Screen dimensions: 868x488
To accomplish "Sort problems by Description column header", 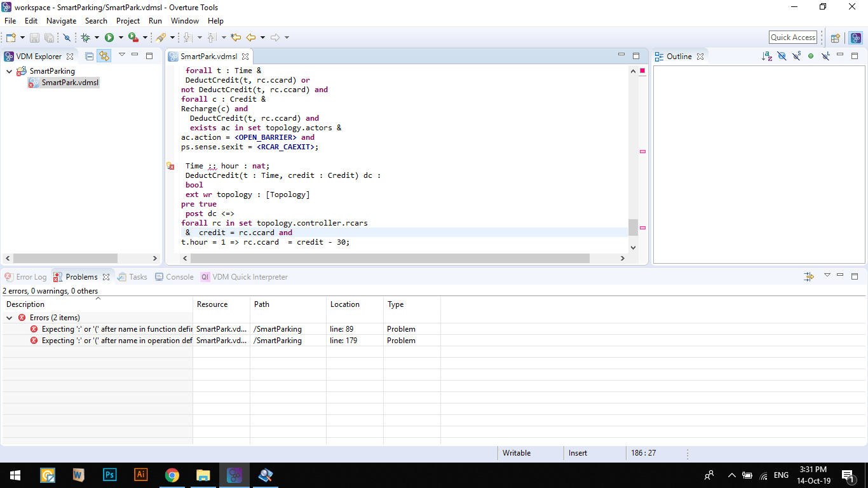I will click(97, 304).
